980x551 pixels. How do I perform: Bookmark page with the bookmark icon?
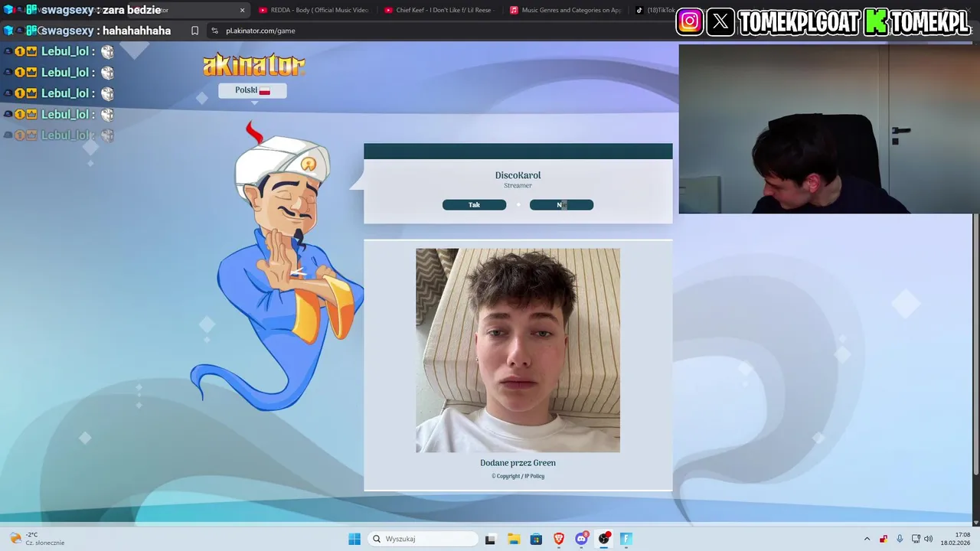click(x=194, y=31)
